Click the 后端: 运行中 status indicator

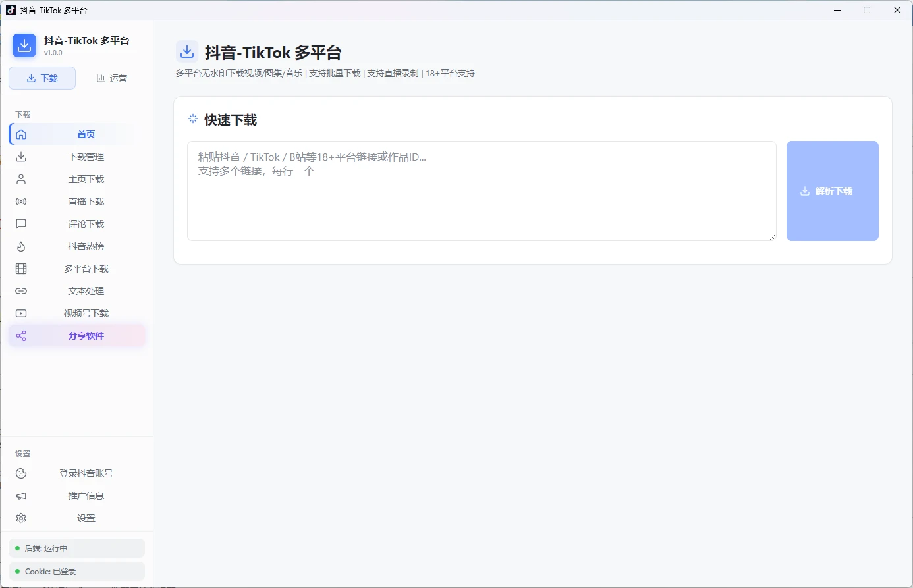click(76, 548)
